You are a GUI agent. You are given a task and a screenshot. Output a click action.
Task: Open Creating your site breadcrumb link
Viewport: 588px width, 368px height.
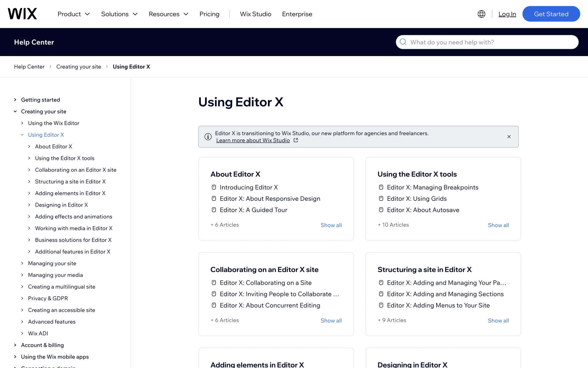coord(78,67)
